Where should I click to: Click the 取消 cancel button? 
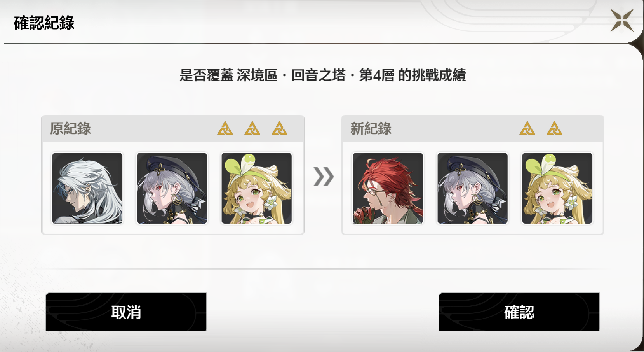coord(126,312)
